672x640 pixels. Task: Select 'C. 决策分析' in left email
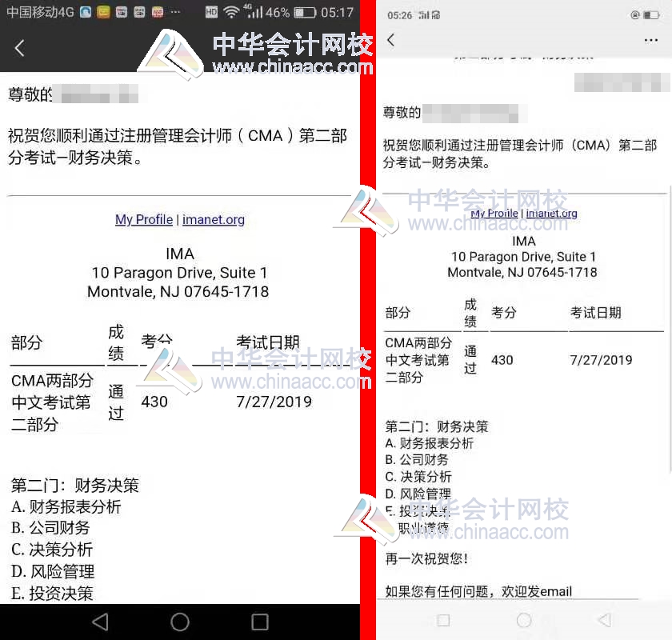(x=52, y=550)
